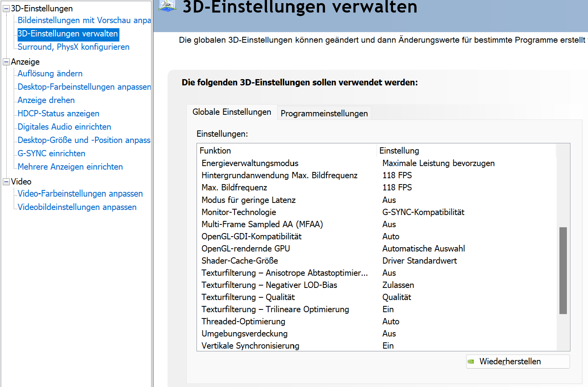Open Surround, PhysX konfigurieren
Screen dimensions: 588x387
click(x=74, y=47)
